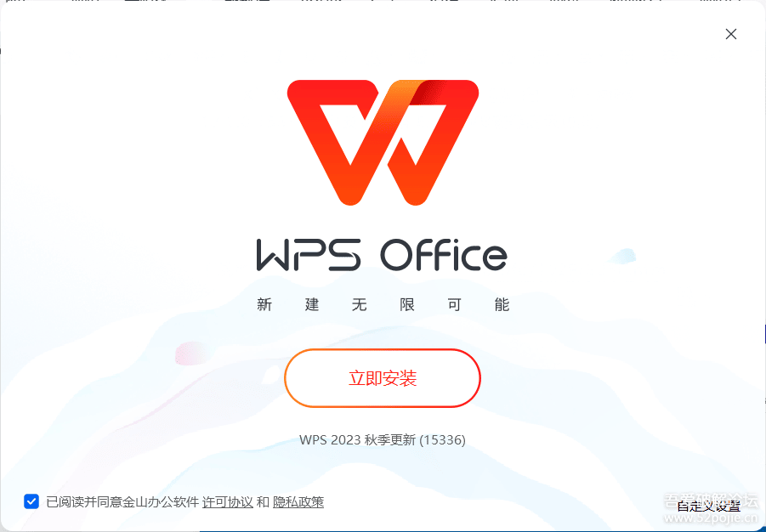Click the "Office" word in the wordmark
Image resolution: width=766 pixels, height=532 pixels.
pos(444,253)
